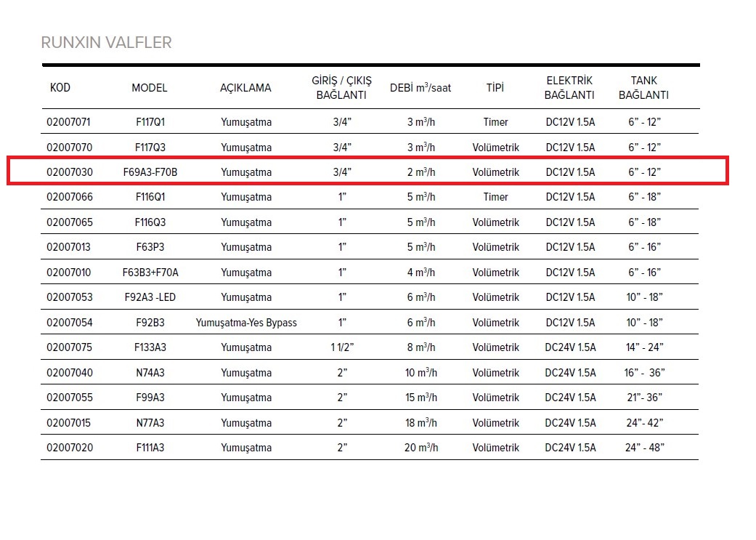Click model N74A3 cell
This screenshot has width=756, height=540.
coord(150,373)
